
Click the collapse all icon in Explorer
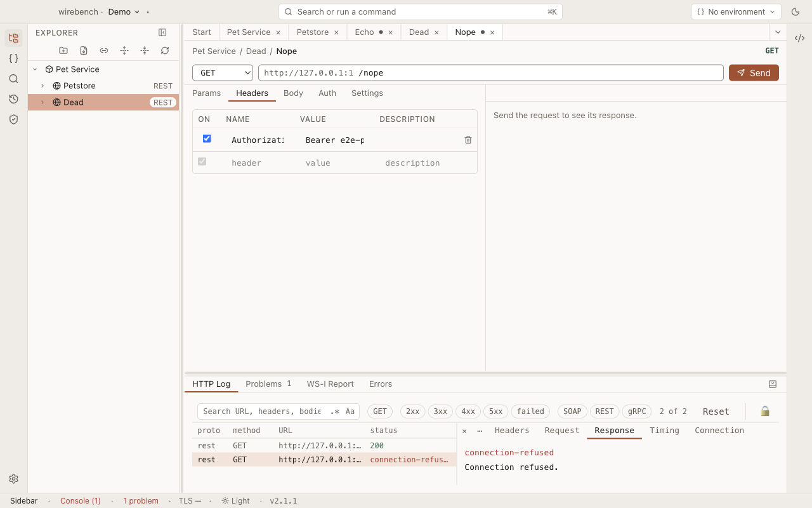coord(145,50)
